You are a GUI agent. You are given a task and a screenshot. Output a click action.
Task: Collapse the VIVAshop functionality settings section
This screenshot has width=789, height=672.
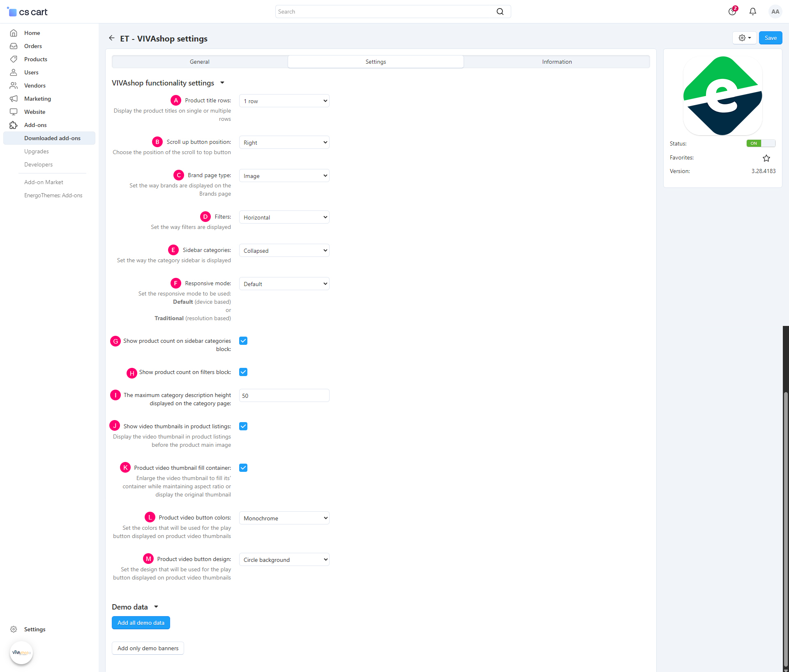click(x=222, y=83)
